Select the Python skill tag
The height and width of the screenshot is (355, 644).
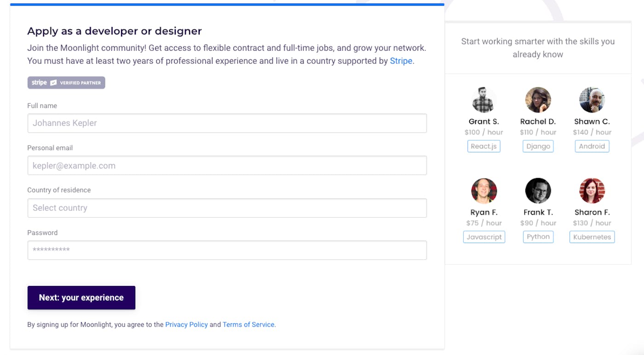538,237
